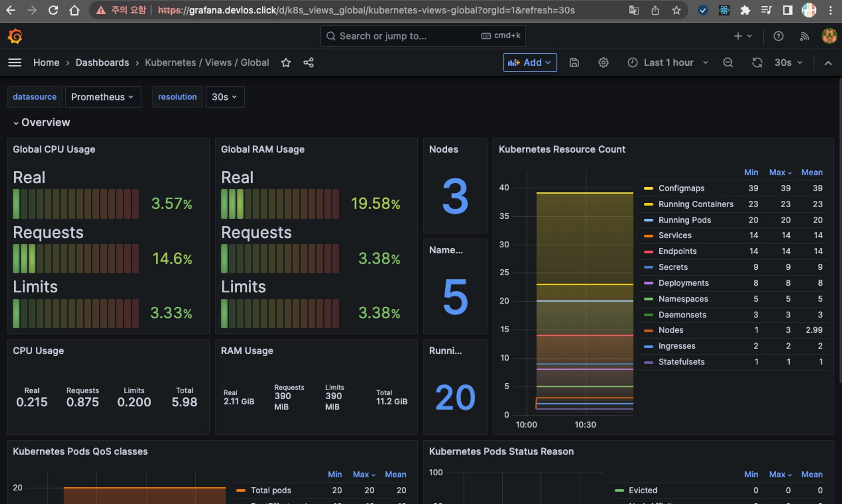Viewport: 842px width, 504px height.
Task: Share the dashboard via share icon
Action: (x=309, y=63)
